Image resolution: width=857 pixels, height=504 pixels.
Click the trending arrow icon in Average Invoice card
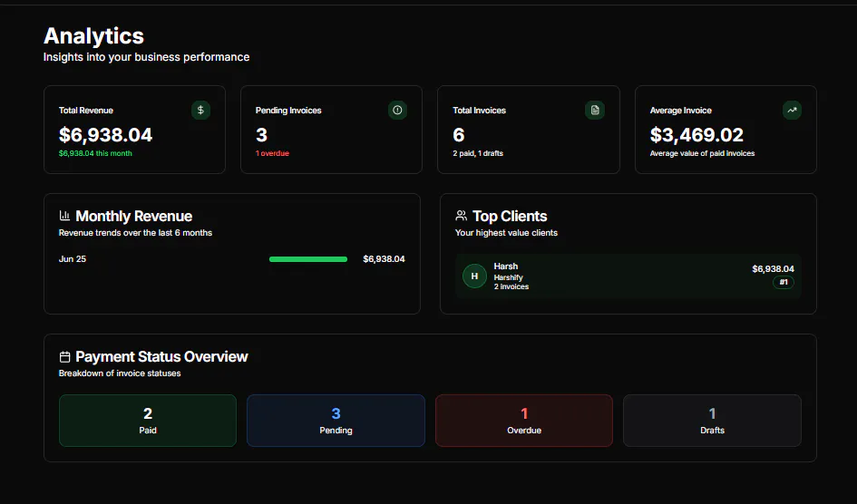coord(792,111)
